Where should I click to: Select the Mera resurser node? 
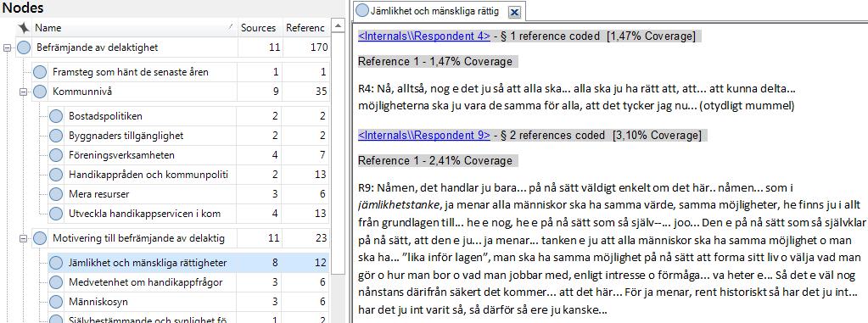[188, 194]
